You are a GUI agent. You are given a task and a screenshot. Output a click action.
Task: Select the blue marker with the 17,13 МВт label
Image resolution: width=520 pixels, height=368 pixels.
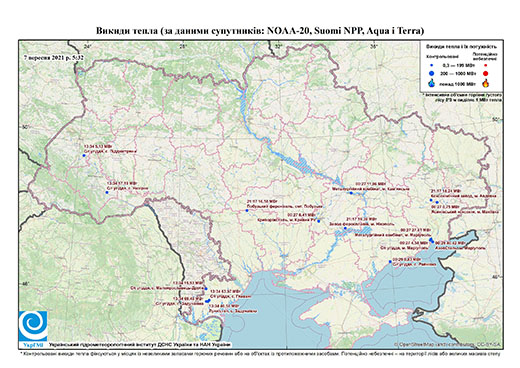[x=107, y=192]
